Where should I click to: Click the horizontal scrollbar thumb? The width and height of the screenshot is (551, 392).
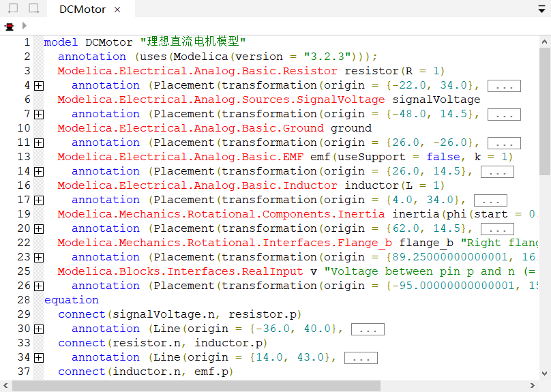click(x=196, y=386)
